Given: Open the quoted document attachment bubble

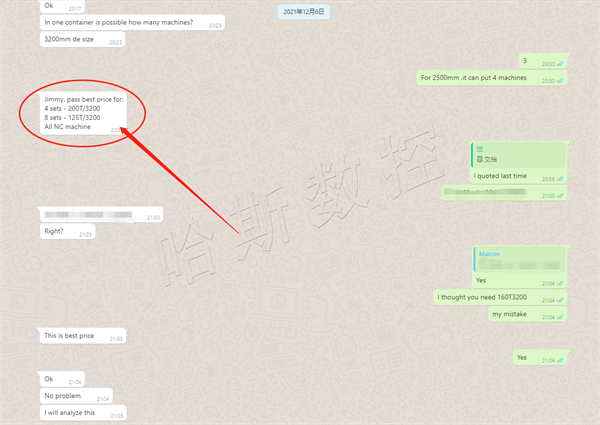Looking at the screenshot, I should [519, 155].
